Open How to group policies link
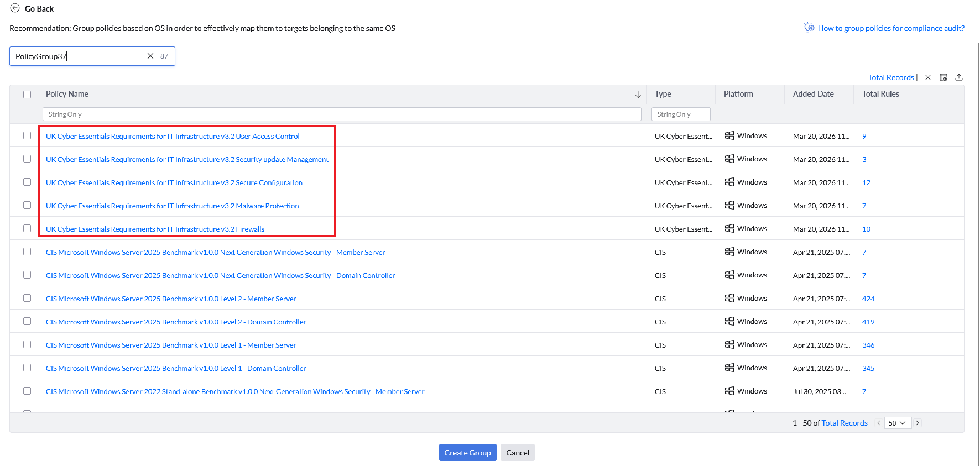Image resolution: width=980 pixels, height=466 pixels. coord(891,28)
